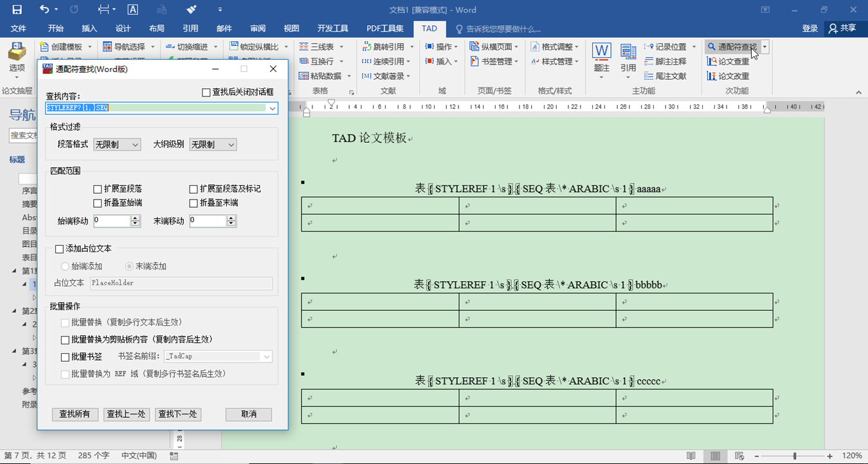Click the 粘贴数据 paste data icon
The width and height of the screenshot is (868, 464).
tap(304, 76)
